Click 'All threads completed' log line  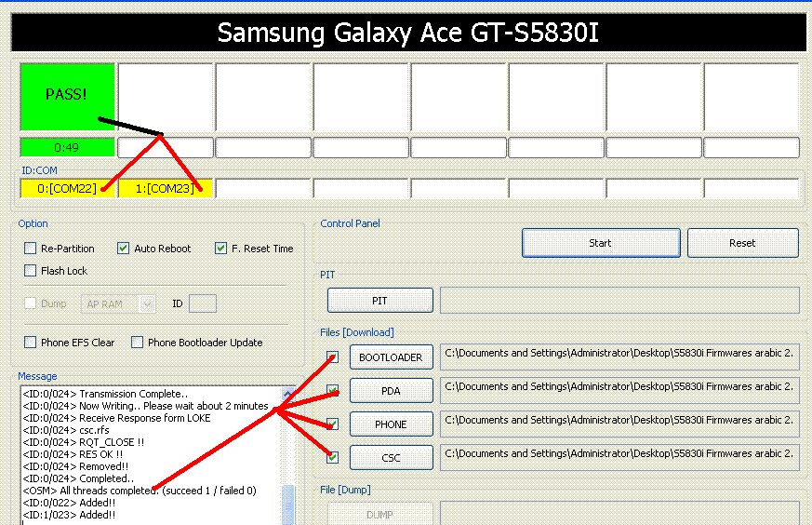140,491
